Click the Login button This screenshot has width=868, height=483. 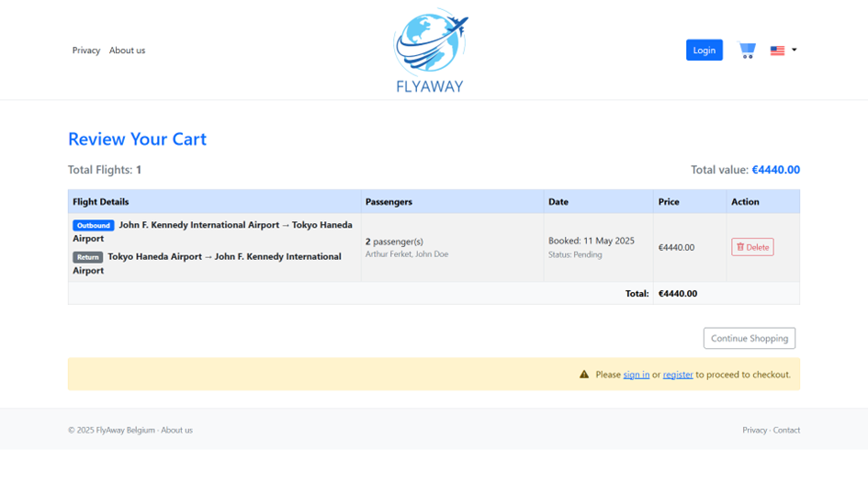705,51
